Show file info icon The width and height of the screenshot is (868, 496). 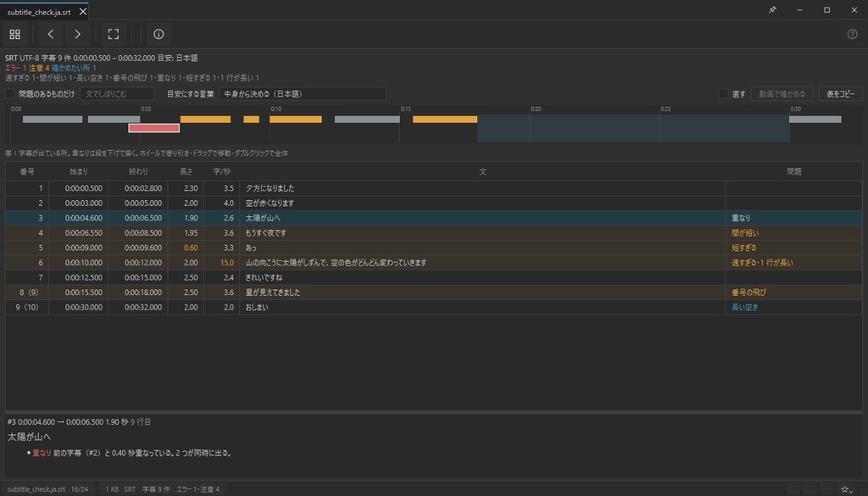[159, 34]
